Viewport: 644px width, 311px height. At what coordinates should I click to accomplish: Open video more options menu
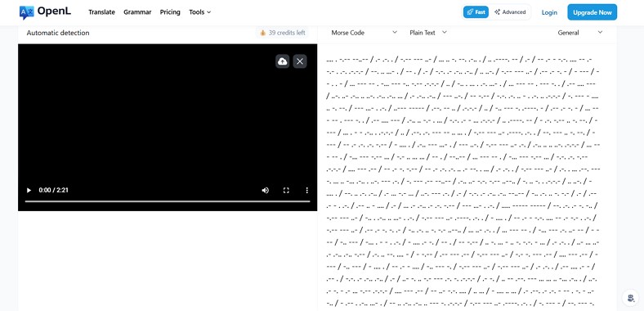click(x=306, y=190)
